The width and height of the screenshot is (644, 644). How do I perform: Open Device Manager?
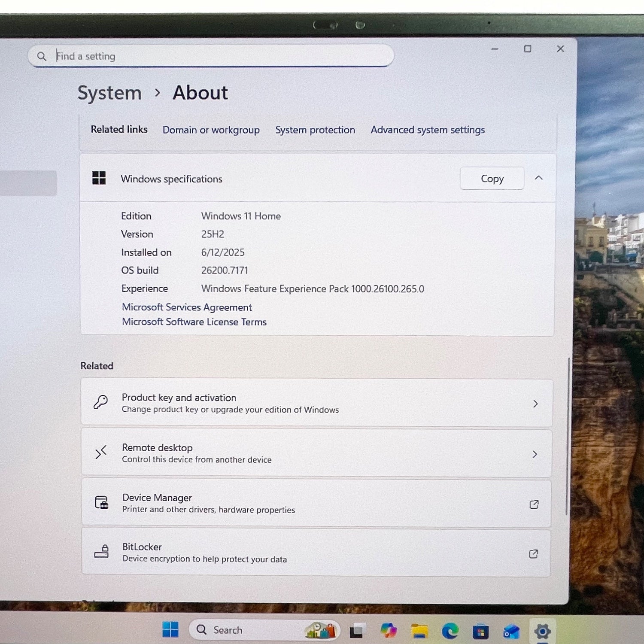[316, 503]
